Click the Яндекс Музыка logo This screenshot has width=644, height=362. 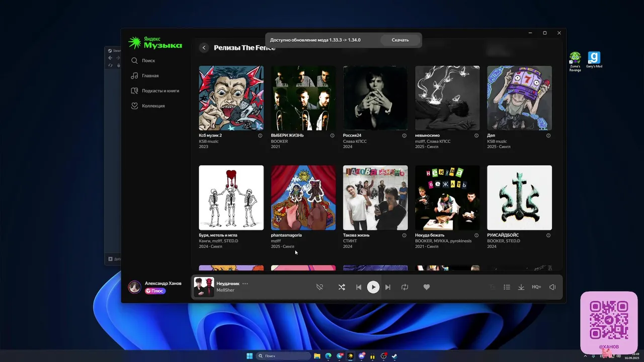(x=155, y=43)
